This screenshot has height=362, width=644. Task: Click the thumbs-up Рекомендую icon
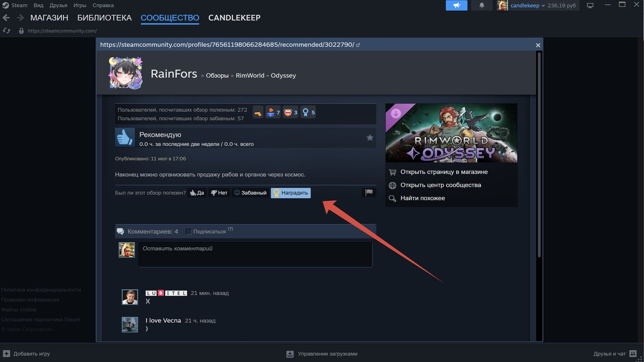125,138
